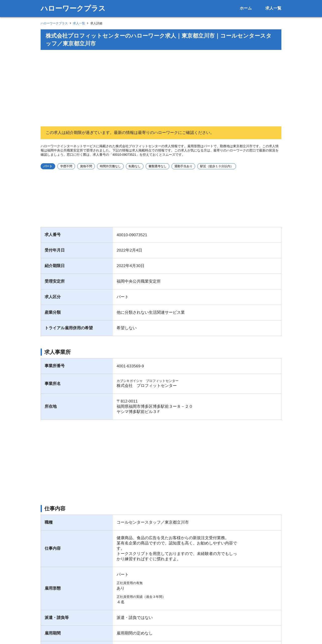Click the 受付年月日 row label
Image resolution: width=322 pixels, height=644 pixels.
[x=55, y=250]
